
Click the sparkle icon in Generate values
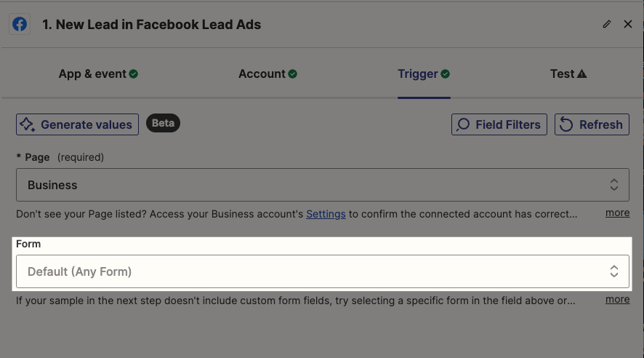click(x=28, y=124)
